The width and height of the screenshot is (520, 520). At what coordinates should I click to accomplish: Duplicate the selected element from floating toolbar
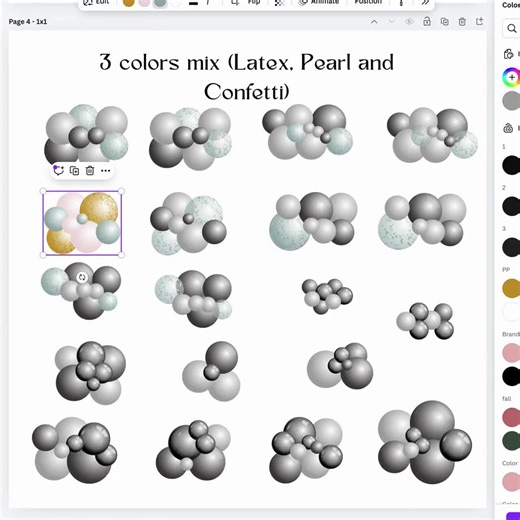tap(74, 171)
